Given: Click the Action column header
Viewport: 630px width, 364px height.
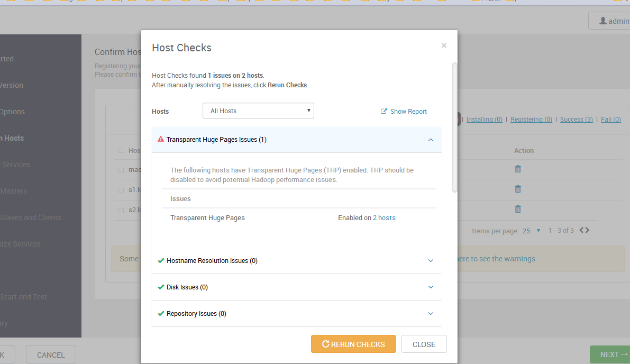Looking at the screenshot, I should pos(524,151).
